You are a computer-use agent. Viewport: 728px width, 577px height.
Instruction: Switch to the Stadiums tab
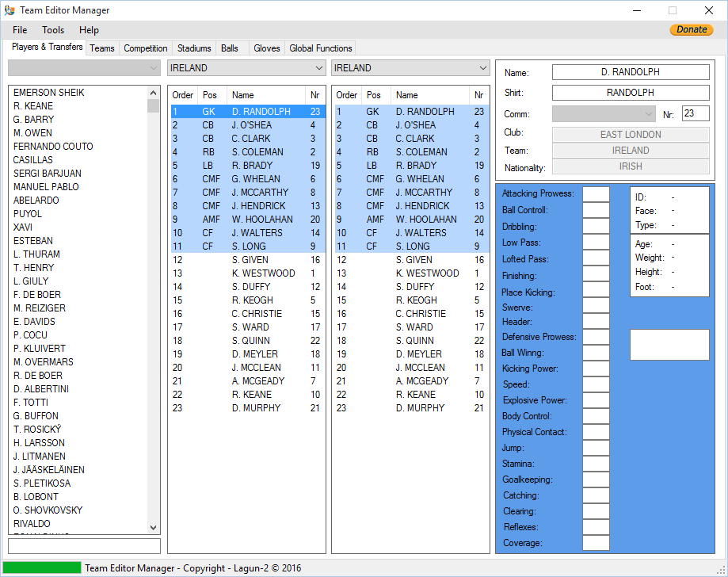click(x=194, y=48)
